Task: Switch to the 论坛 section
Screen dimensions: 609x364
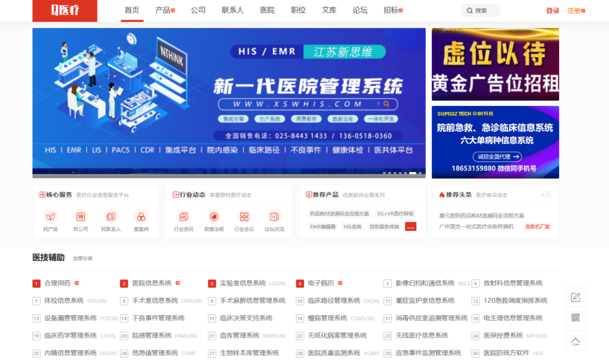Action: (x=359, y=10)
